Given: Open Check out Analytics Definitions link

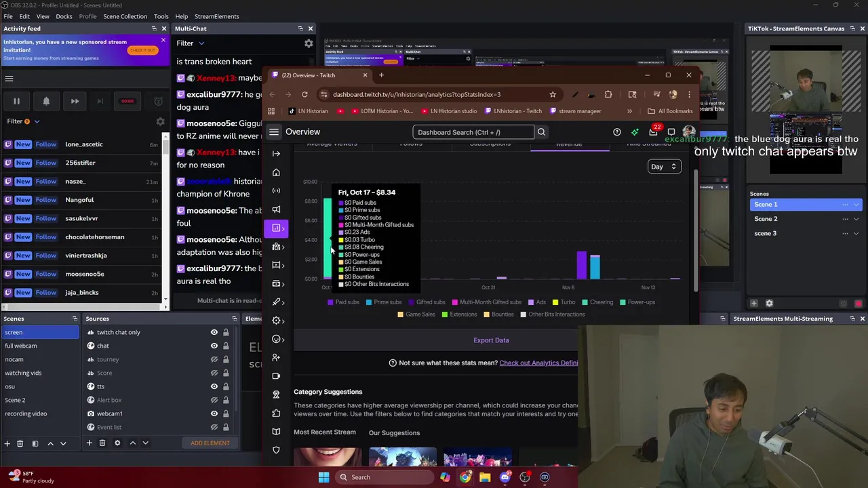Looking at the screenshot, I should tap(538, 363).
